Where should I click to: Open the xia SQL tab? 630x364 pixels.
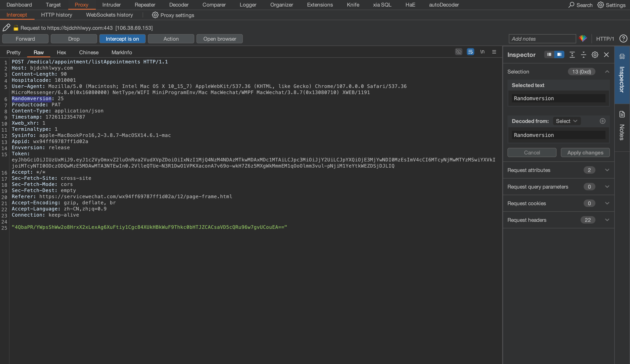(x=382, y=5)
